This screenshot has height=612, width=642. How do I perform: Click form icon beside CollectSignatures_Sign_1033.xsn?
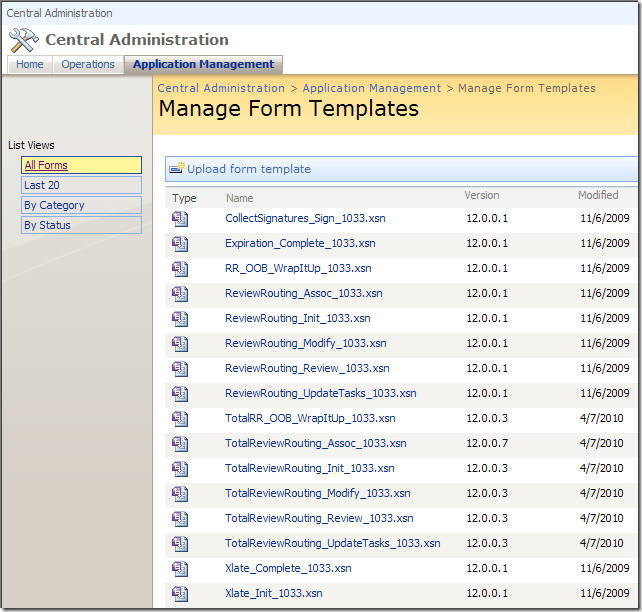180,218
